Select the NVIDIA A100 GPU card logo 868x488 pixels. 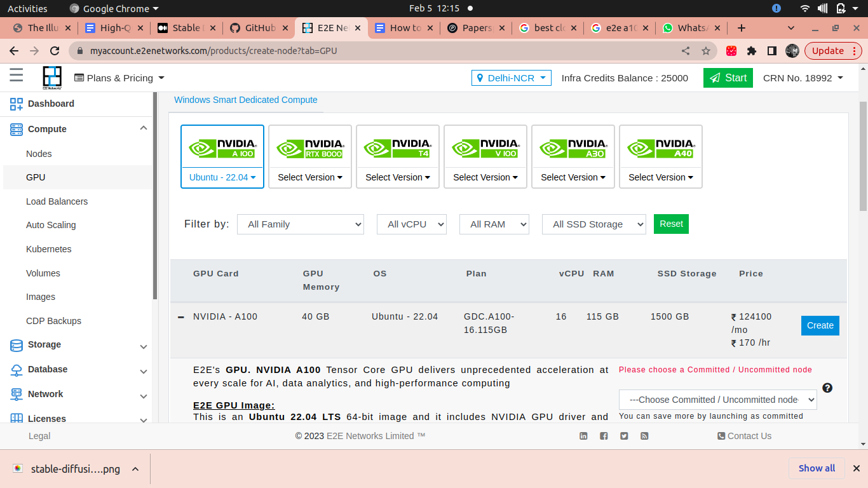click(x=222, y=147)
